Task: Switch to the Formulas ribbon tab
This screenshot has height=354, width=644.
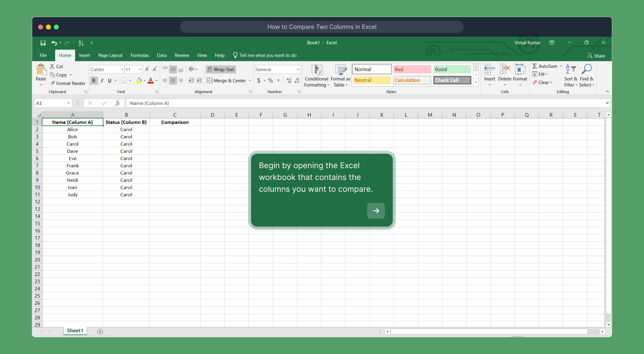Action: [140, 55]
